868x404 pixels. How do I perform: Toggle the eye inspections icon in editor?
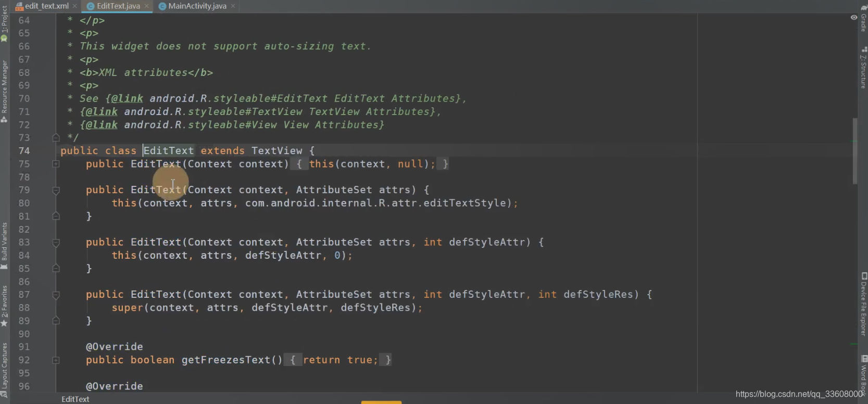pyautogui.click(x=853, y=17)
